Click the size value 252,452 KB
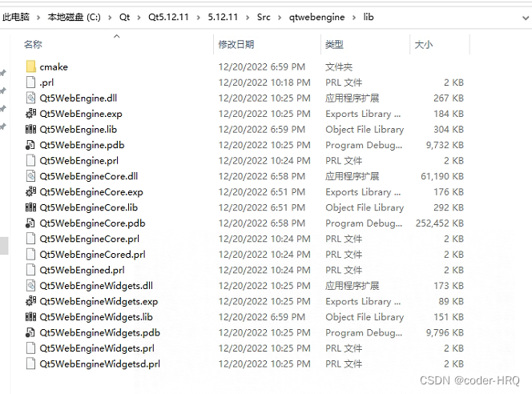Screen dimensions: 532x394 click(440, 223)
